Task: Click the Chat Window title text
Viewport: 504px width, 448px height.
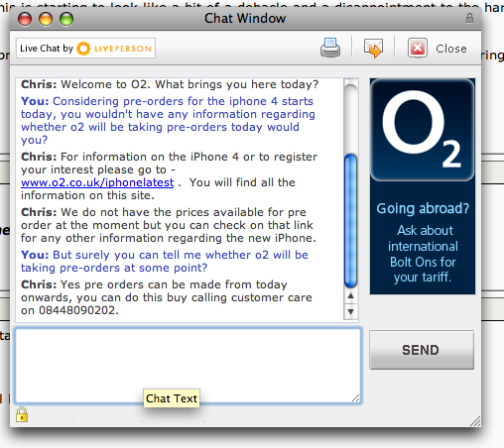Action: pos(245,18)
